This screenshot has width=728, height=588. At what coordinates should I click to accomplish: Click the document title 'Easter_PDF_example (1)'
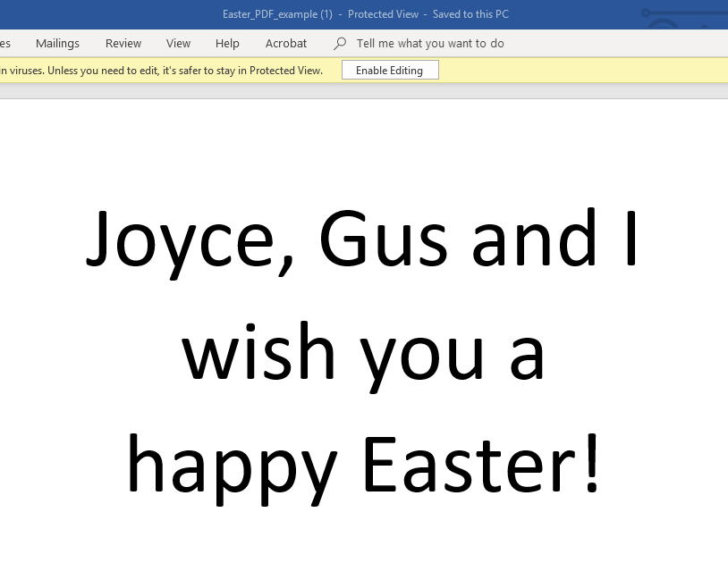[x=277, y=14]
